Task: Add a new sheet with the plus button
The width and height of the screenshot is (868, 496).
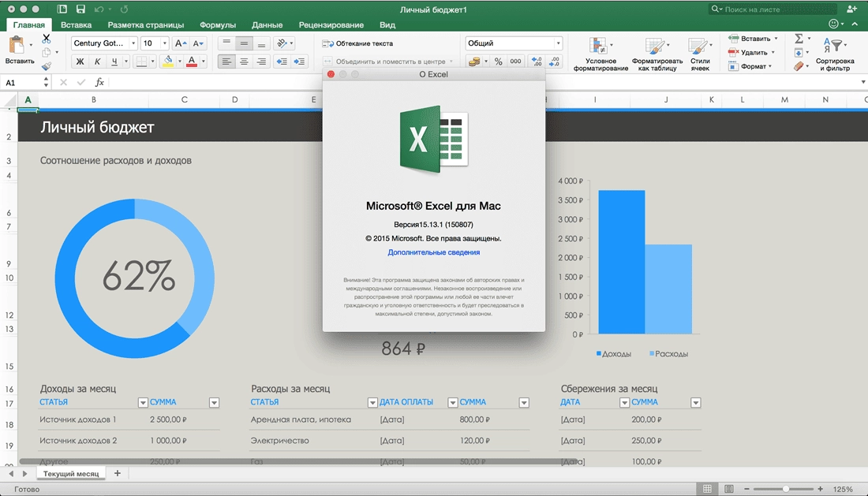Action: [118, 473]
